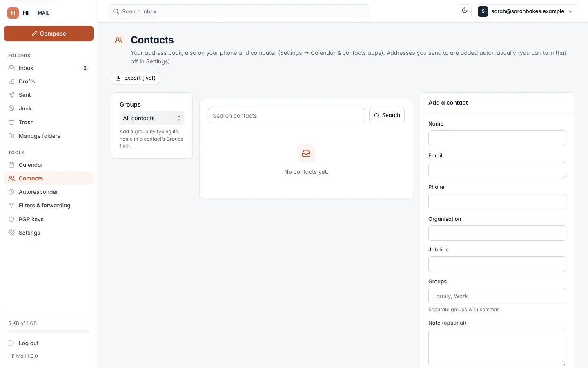Click the "HF Mail 1.0.0" version text
This screenshot has height=368, width=588.
23,356
